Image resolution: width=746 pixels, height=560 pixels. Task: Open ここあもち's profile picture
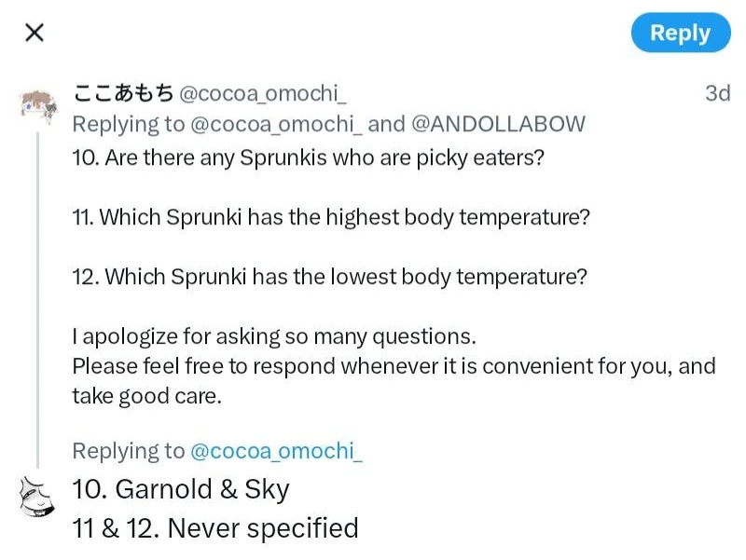36,102
